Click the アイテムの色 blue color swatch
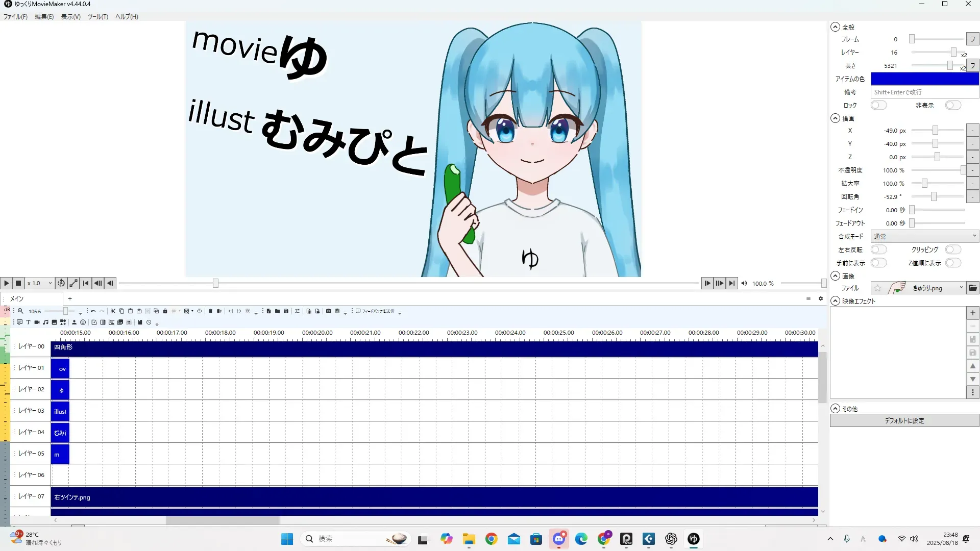 [x=924, y=79]
